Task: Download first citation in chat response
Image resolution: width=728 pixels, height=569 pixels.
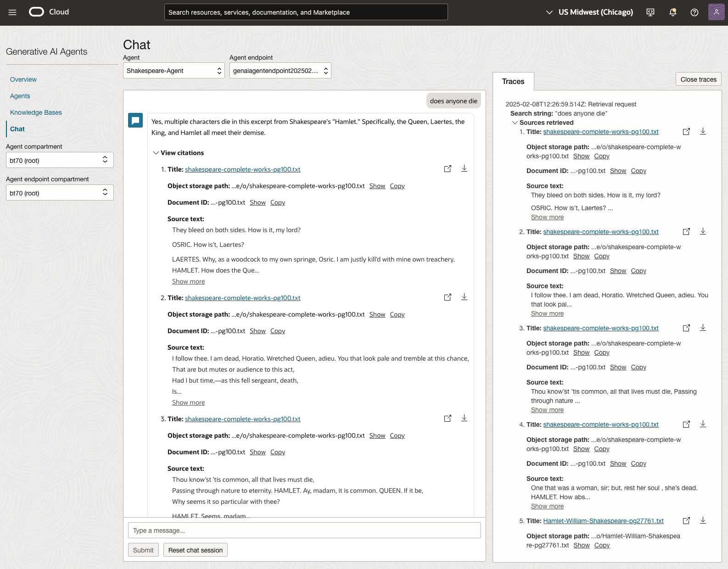Action: pos(464,168)
